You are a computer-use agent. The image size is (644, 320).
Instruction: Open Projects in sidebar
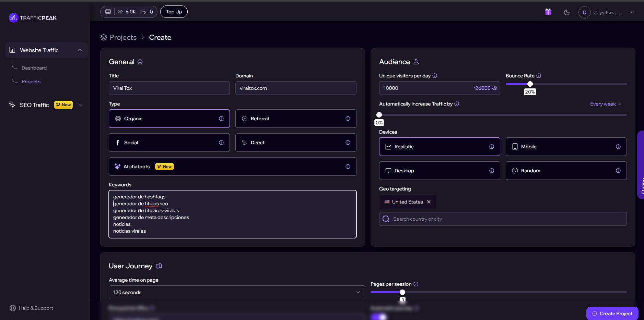point(31,82)
